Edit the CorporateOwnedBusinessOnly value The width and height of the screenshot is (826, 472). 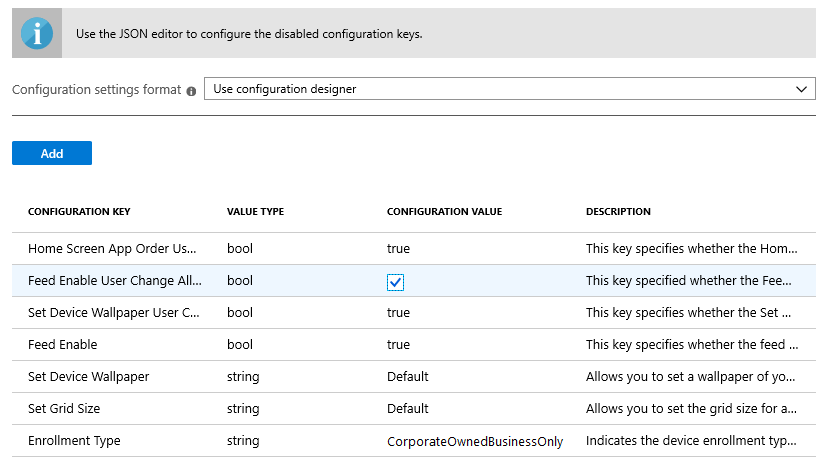click(x=475, y=441)
